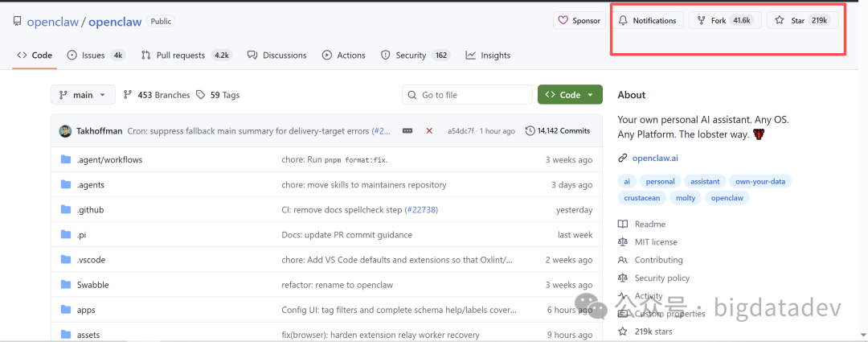Open the .pi folder
868x342 pixels.
pyautogui.click(x=81, y=235)
